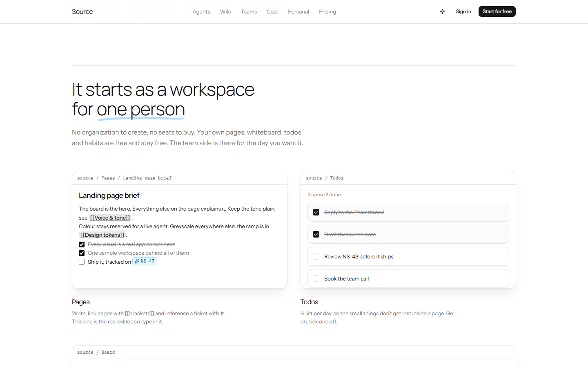Click Sign in
The height and width of the screenshot is (368, 588).
click(463, 11)
